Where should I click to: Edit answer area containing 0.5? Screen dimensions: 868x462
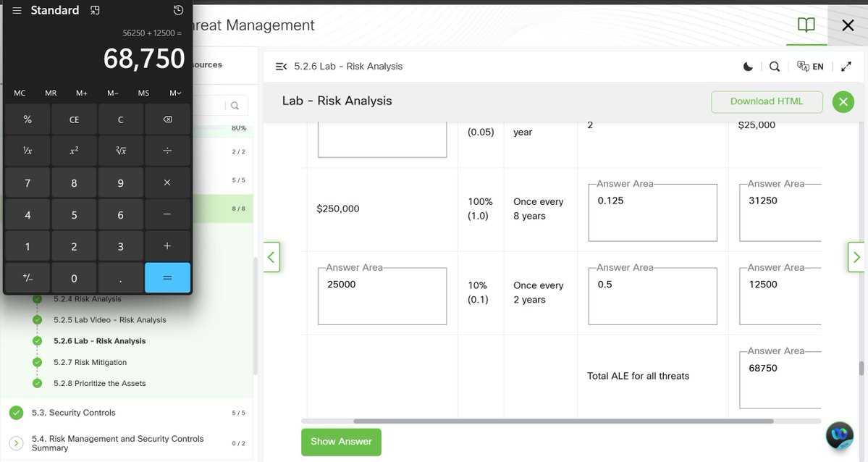(653, 296)
